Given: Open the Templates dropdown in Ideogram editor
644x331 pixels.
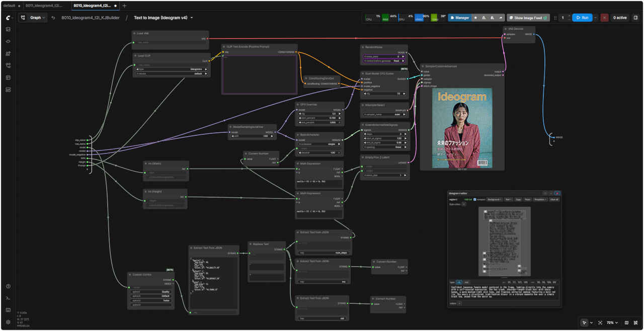Looking at the screenshot, I should point(540,200).
